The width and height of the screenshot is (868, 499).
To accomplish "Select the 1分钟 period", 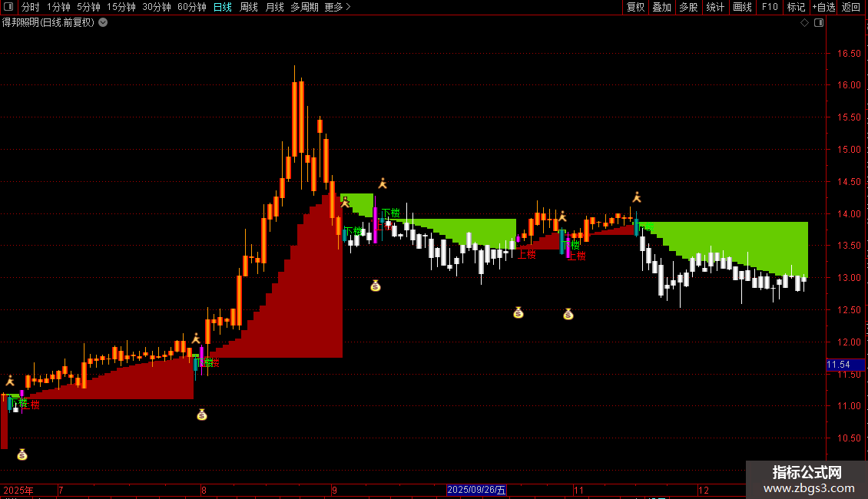I will click(x=58, y=7).
